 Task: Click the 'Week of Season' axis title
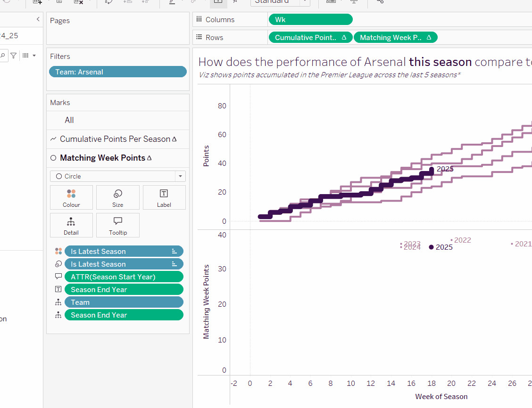[441, 397]
